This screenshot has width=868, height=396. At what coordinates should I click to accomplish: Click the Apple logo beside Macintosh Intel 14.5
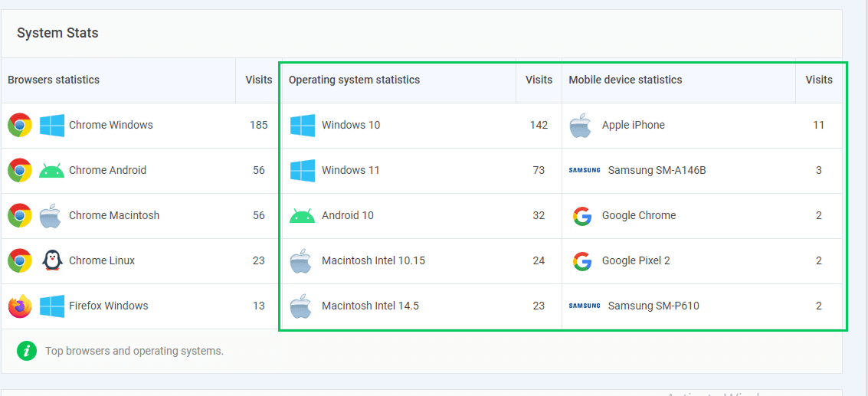(x=301, y=306)
